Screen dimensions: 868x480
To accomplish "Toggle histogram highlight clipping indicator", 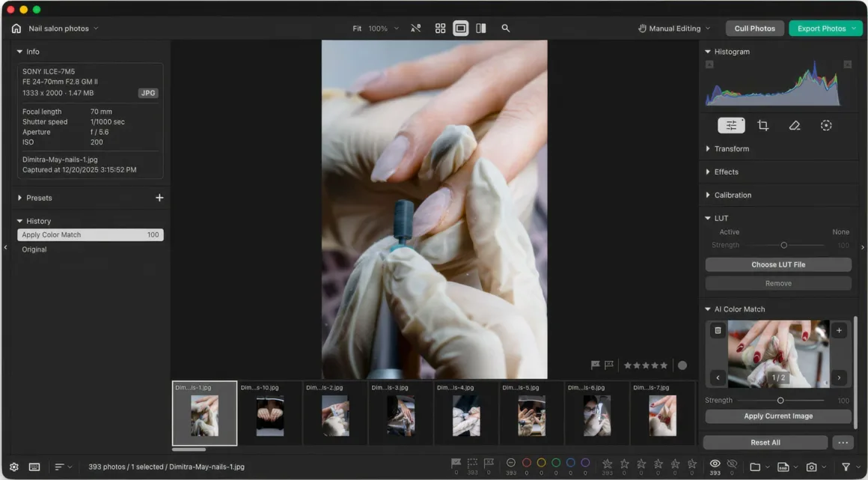I will 847,65.
